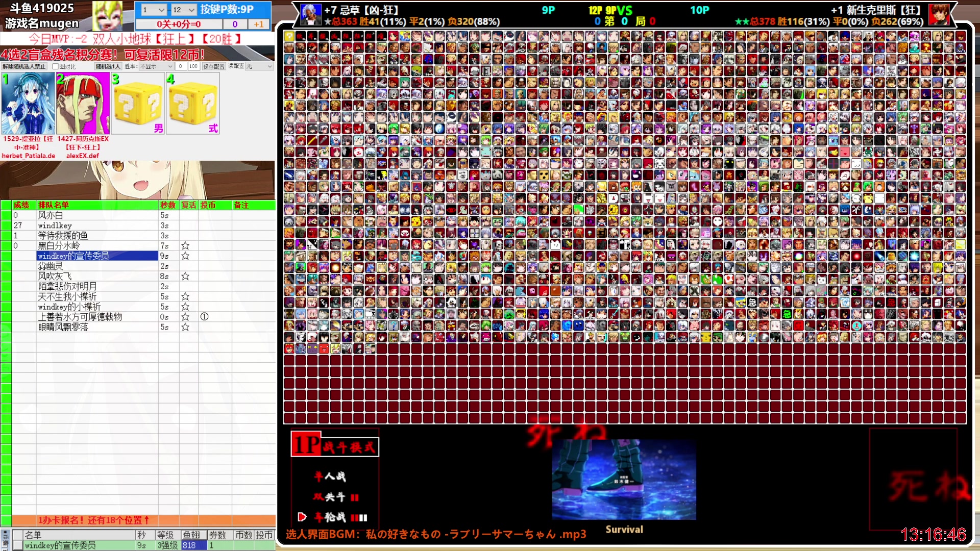This screenshot has height=551, width=980.
Task: Select queue row windlkey
Action: point(97,226)
